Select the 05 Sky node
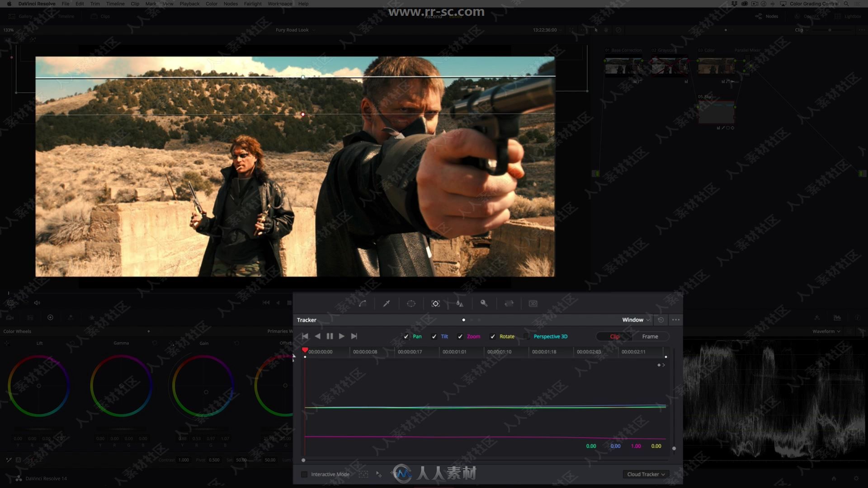Viewport: 868px width, 488px height. coord(716,113)
